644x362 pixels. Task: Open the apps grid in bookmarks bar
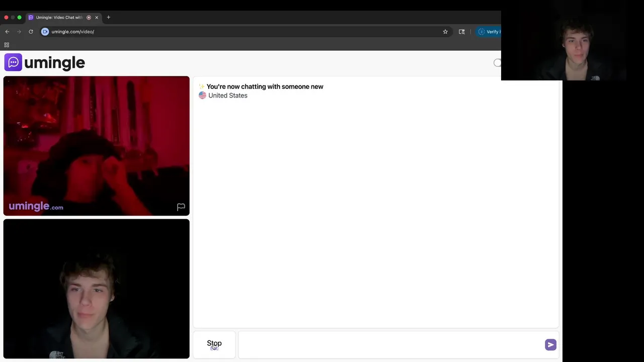pos(7,45)
